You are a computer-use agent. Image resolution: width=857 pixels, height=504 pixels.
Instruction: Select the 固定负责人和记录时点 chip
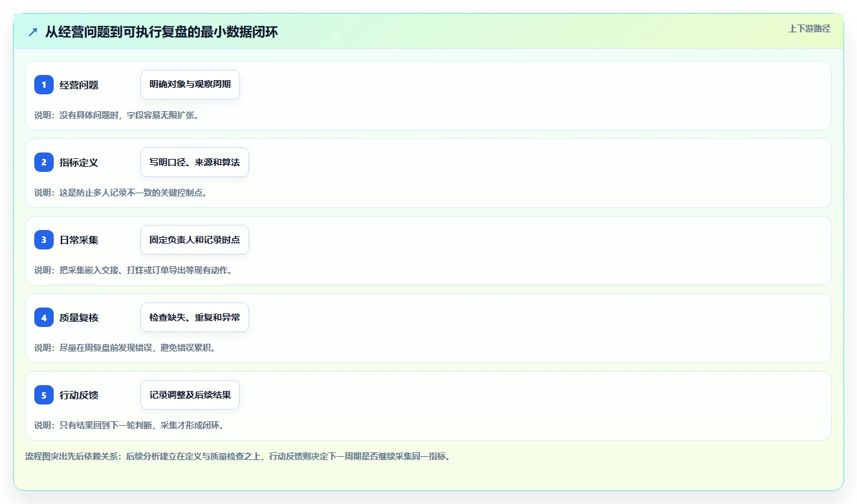pyautogui.click(x=195, y=240)
